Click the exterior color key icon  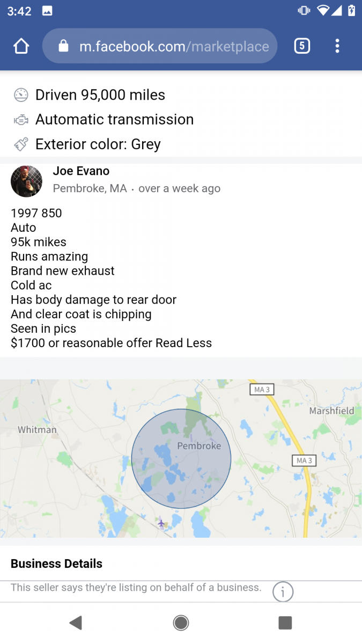(x=19, y=144)
